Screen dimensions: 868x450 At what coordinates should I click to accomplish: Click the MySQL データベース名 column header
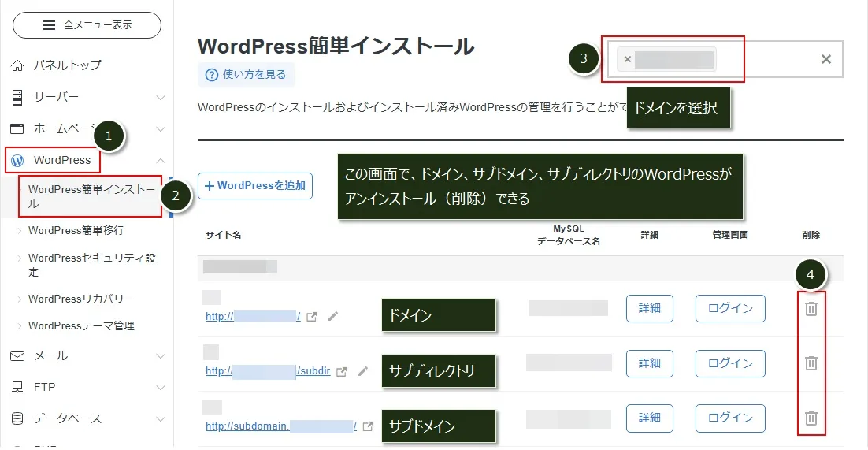click(x=569, y=235)
